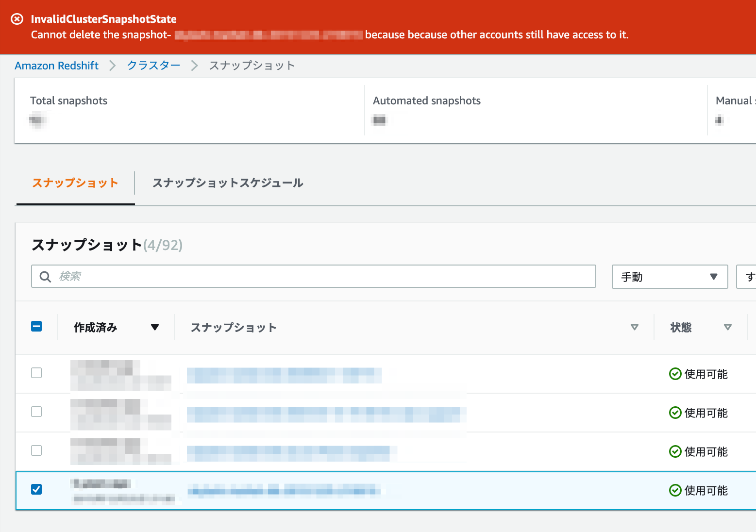Open the 手動 filter dropdown

pyautogui.click(x=670, y=277)
